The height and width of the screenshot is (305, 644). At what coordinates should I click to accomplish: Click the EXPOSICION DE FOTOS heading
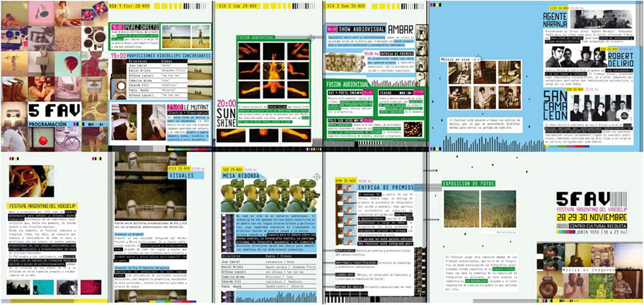point(468,184)
